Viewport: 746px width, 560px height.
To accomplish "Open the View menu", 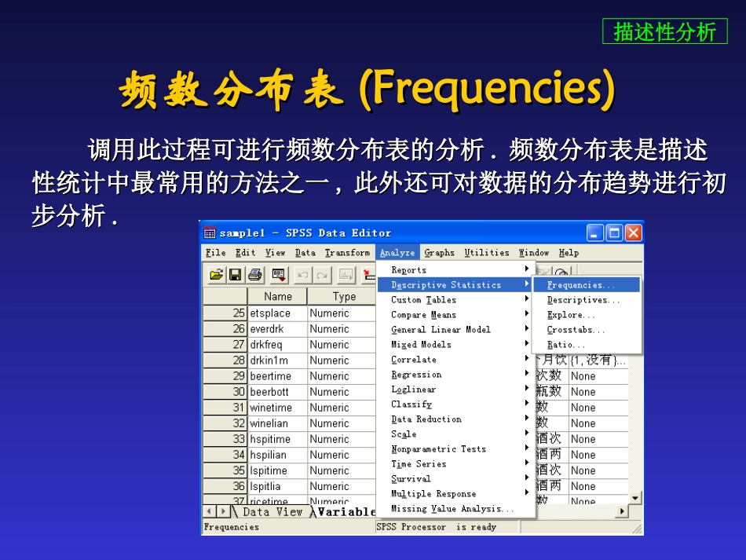I will pos(275,253).
